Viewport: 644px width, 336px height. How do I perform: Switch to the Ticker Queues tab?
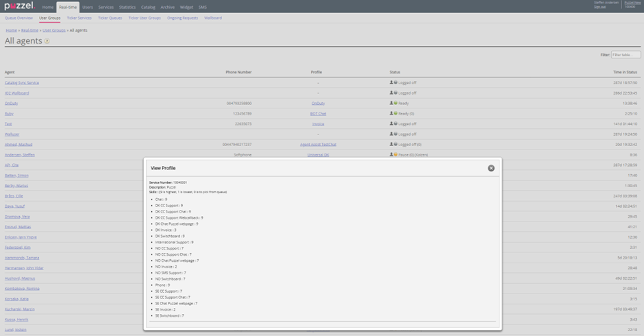click(x=110, y=18)
